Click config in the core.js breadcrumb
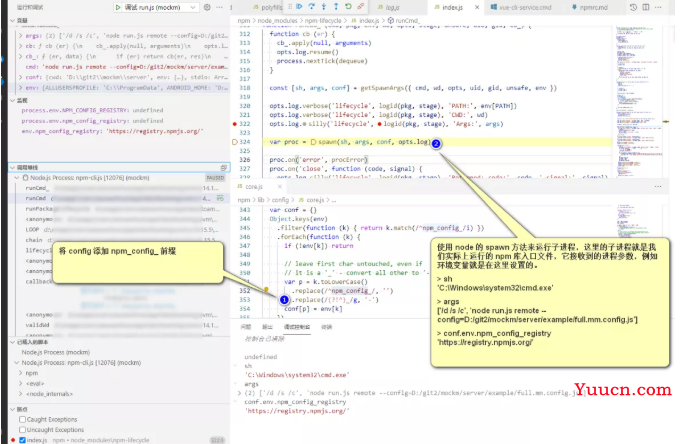Screen dimensions: 684x444 (280, 200)
